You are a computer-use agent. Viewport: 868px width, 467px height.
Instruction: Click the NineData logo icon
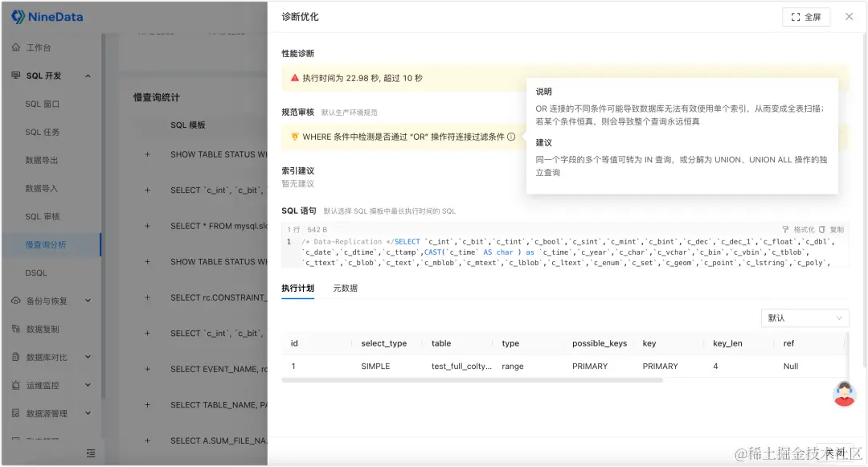pyautogui.click(x=19, y=16)
